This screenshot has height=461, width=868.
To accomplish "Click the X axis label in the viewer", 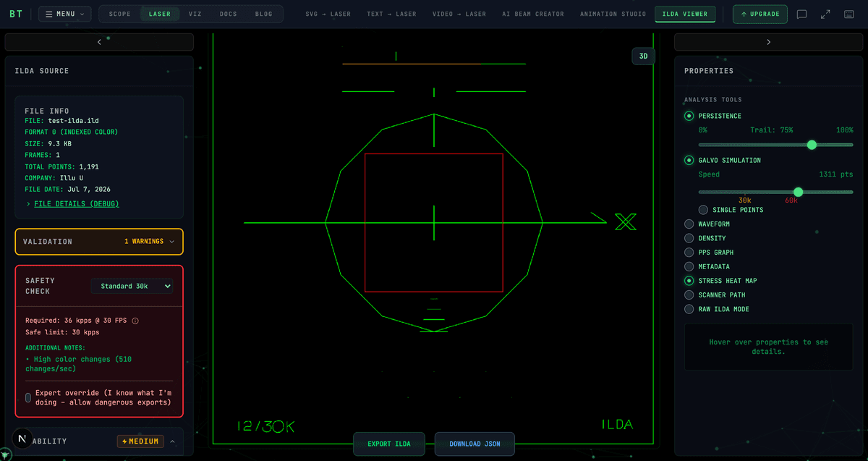I will tap(626, 222).
